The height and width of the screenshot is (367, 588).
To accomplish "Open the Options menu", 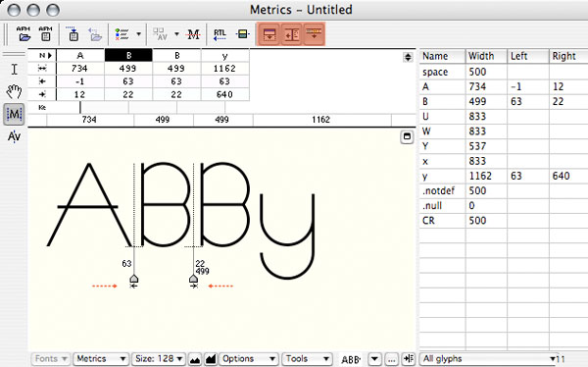I will click(x=249, y=359).
